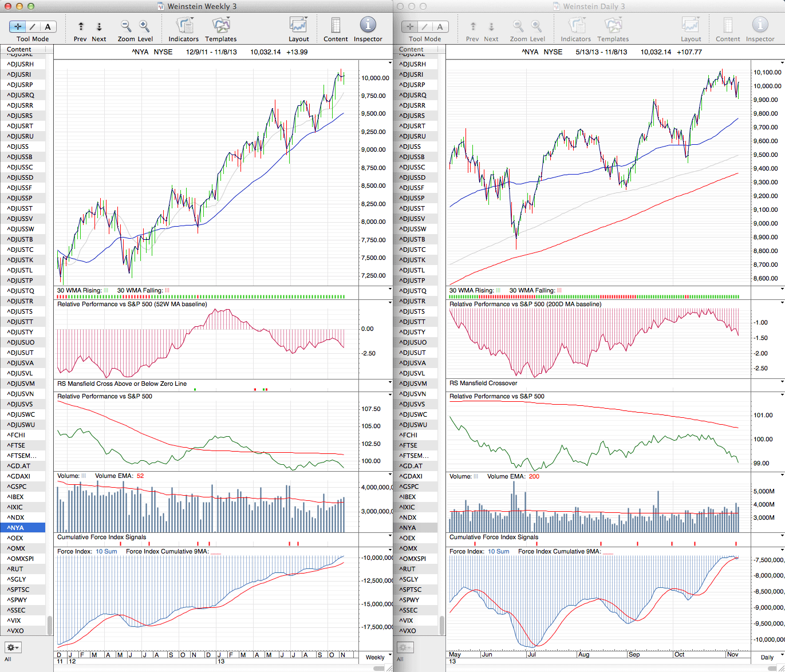Viewport: 785px width, 672px height.
Task: Zoom out using the minus magnifier
Action: click(x=126, y=26)
